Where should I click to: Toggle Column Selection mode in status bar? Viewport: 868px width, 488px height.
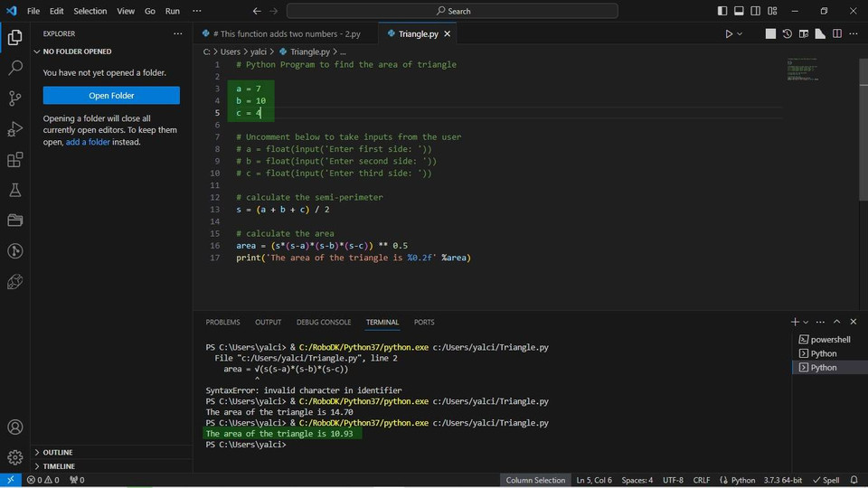[x=535, y=480]
